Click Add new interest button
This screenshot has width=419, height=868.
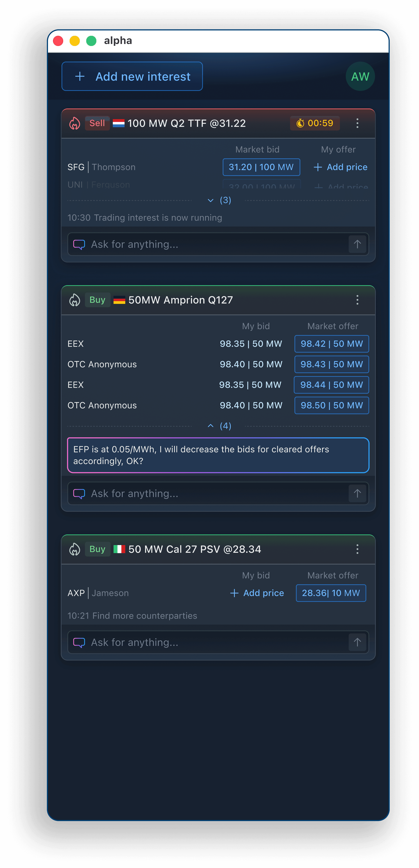point(132,76)
